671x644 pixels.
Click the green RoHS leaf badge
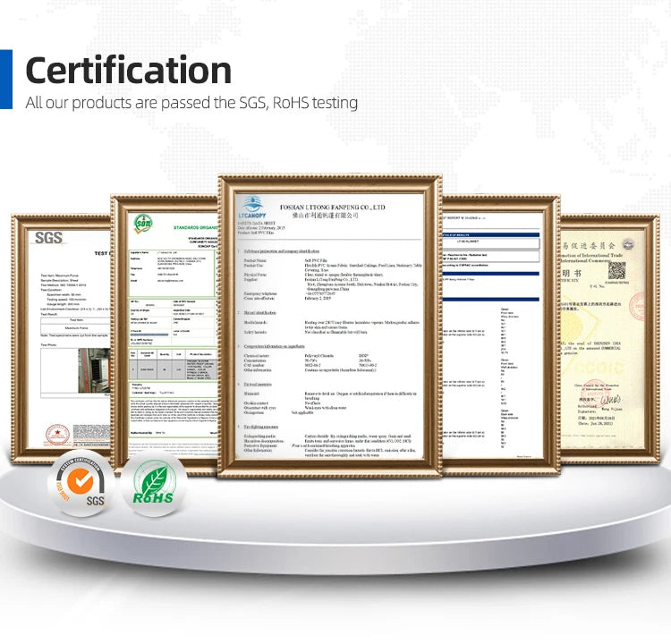click(x=154, y=486)
